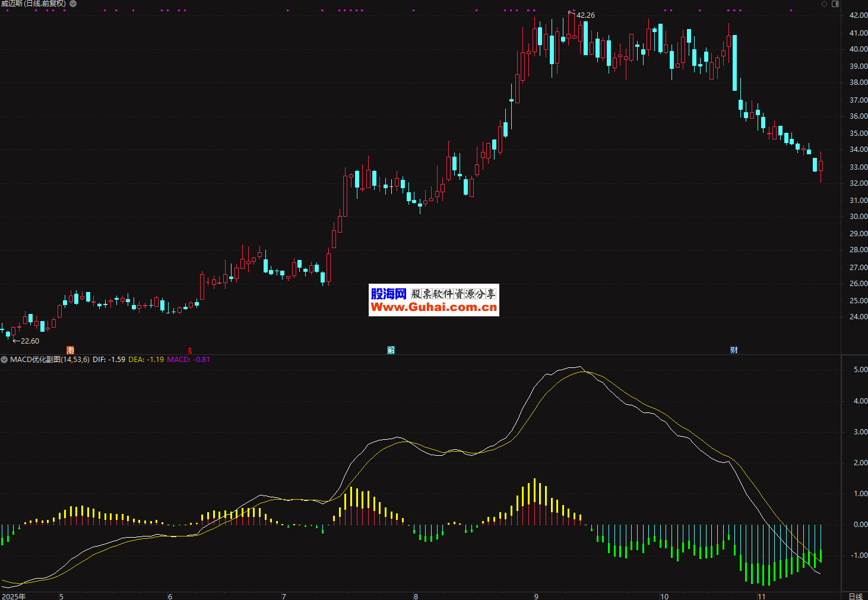Open dropdown next to 威迈斯 chart title
This screenshot has width=868, height=600.
click(73, 4)
